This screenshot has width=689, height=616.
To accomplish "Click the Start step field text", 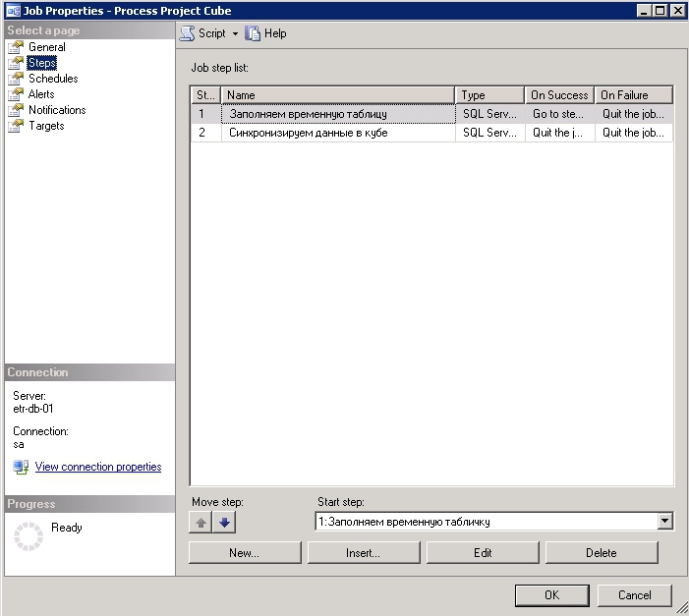I will point(404,522).
